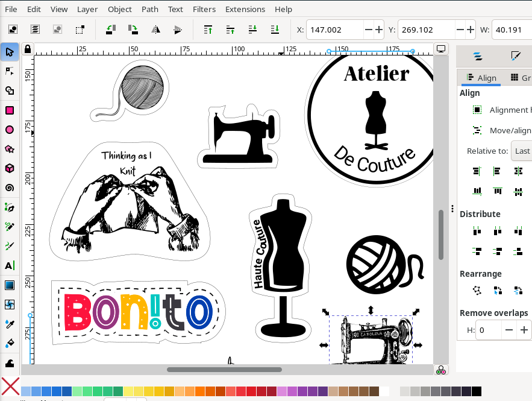Screen dimensions: 532x401
Task: Click the no-paint X swatch
Action: [x=10, y=387]
